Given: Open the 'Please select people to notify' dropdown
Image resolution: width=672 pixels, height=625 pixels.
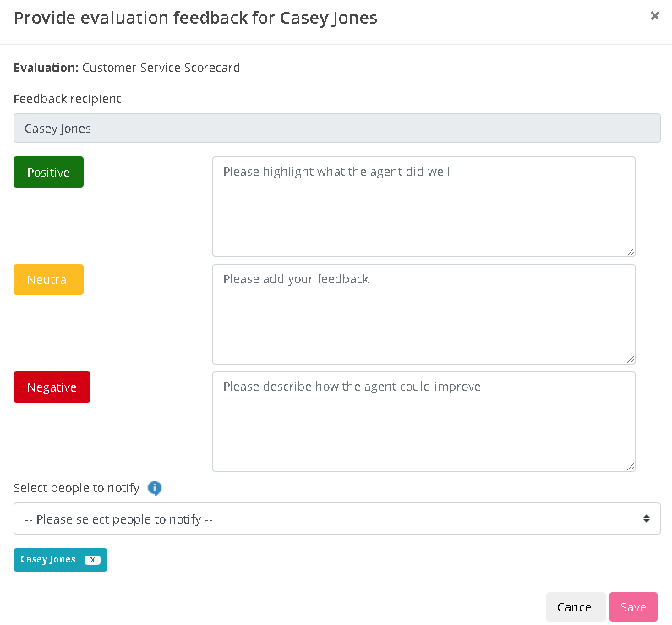Looking at the screenshot, I should click(336, 518).
